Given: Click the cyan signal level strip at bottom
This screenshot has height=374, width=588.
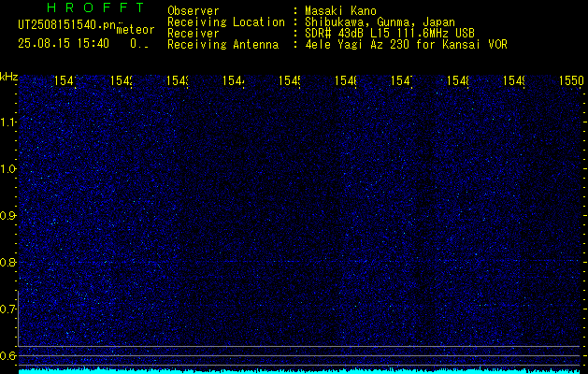Looking at the screenshot, I should point(299,371).
